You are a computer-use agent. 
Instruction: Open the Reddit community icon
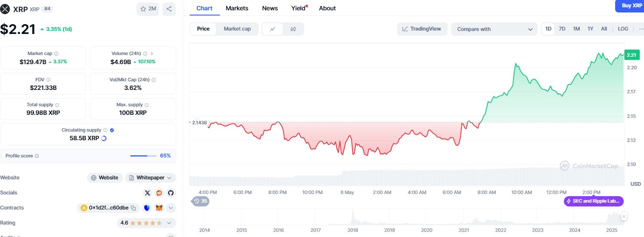159,193
